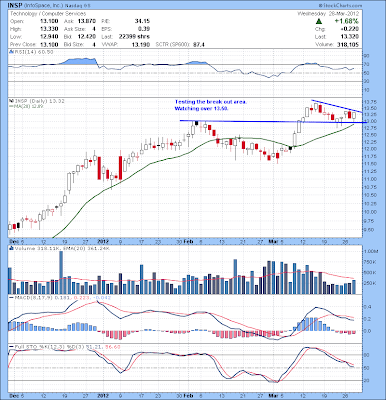Click the Bid Size label
Viewport: 386px width, 400px height.
tap(74, 44)
